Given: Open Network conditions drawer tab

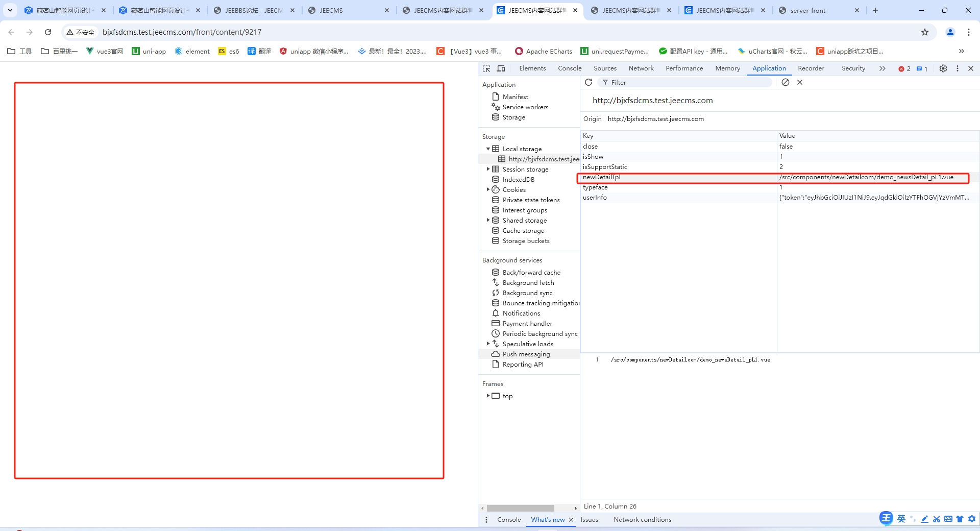Looking at the screenshot, I should pyautogui.click(x=642, y=520).
